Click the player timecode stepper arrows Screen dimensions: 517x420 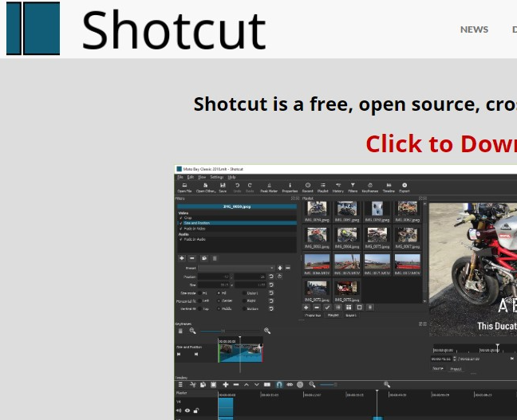click(x=455, y=359)
